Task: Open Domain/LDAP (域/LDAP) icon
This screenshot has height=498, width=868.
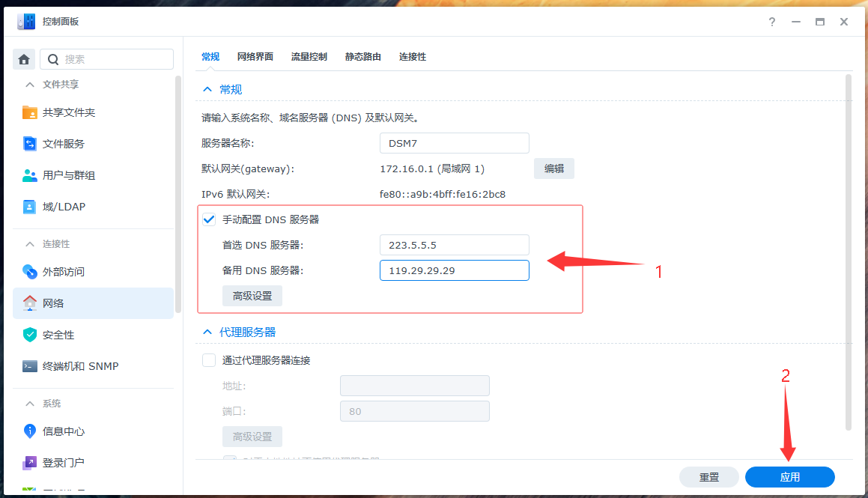Action: [x=30, y=207]
